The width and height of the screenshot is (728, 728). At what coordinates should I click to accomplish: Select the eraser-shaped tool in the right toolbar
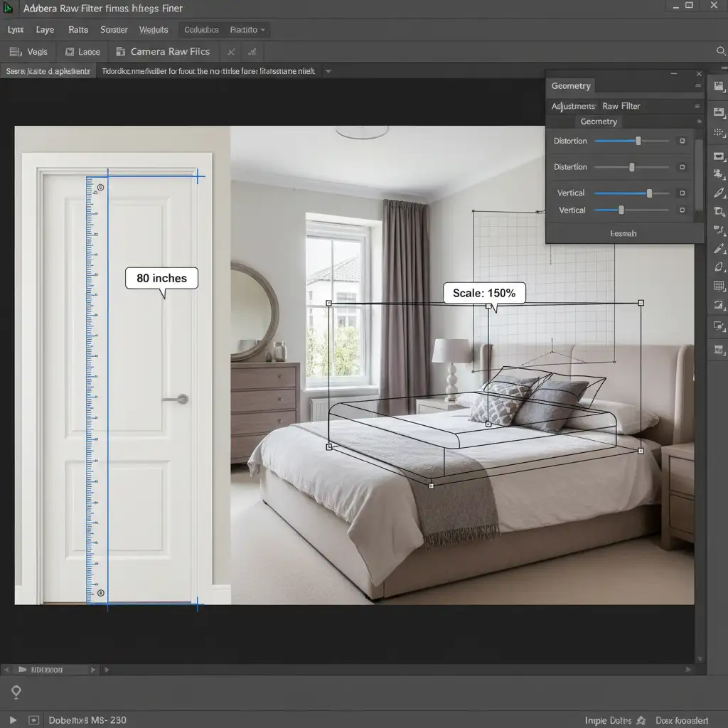719,267
